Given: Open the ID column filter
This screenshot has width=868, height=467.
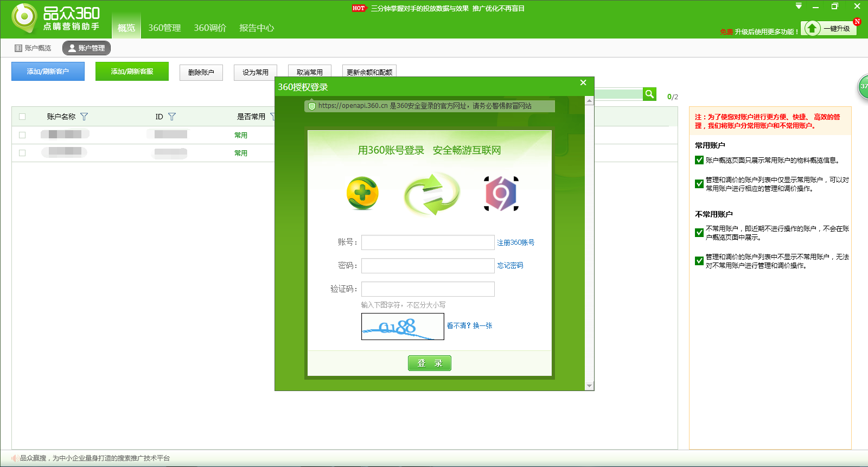Looking at the screenshot, I should click(x=172, y=117).
